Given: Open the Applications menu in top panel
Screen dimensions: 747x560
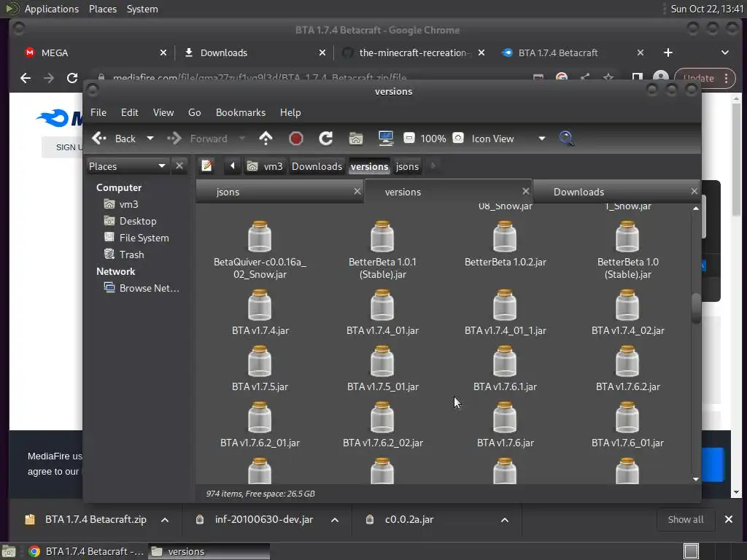Looking at the screenshot, I should pos(51,9).
